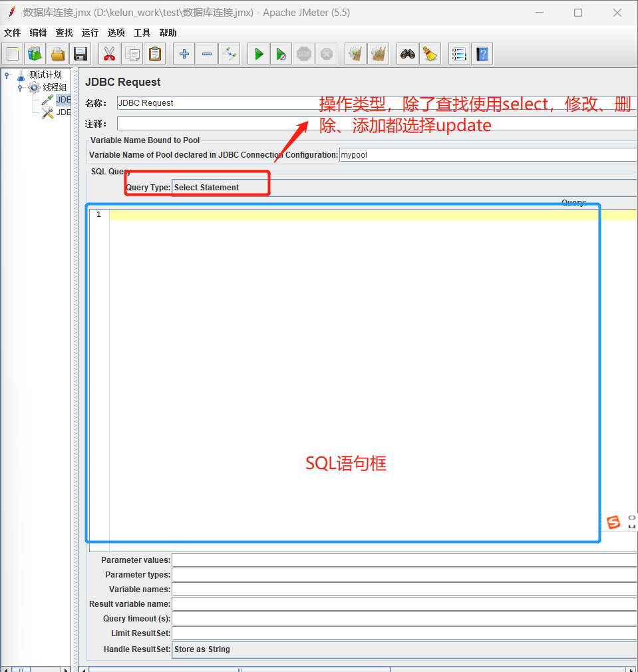Click the Remove minus toolbar button

coord(207,54)
